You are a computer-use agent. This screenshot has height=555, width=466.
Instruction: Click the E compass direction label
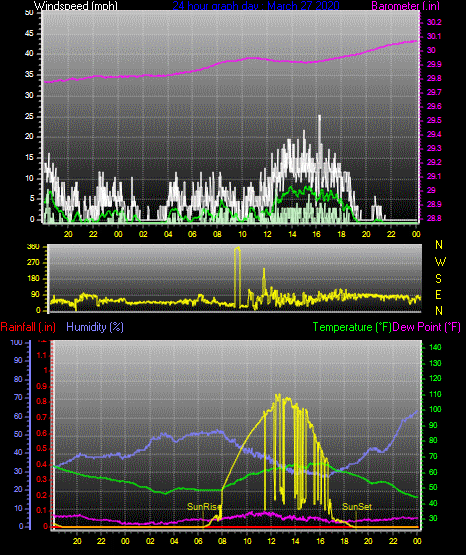coord(438,294)
